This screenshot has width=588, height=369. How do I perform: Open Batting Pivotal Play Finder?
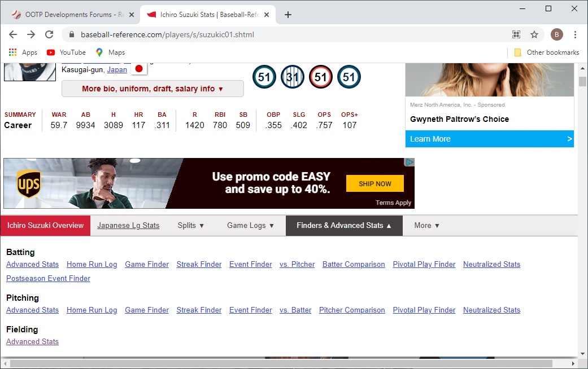tap(424, 265)
